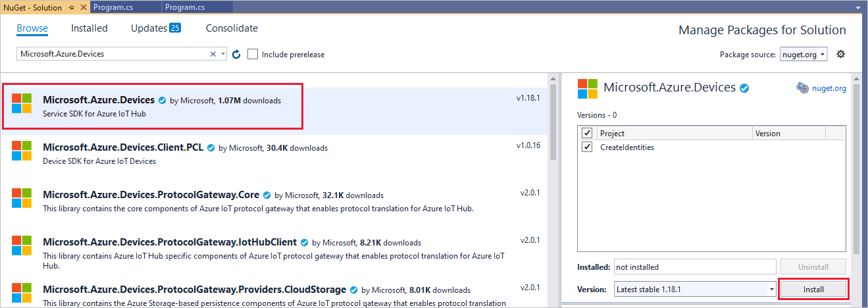Pin the NuGet - Solution tab
Viewport: 868px width, 308px height.
pos(72,7)
